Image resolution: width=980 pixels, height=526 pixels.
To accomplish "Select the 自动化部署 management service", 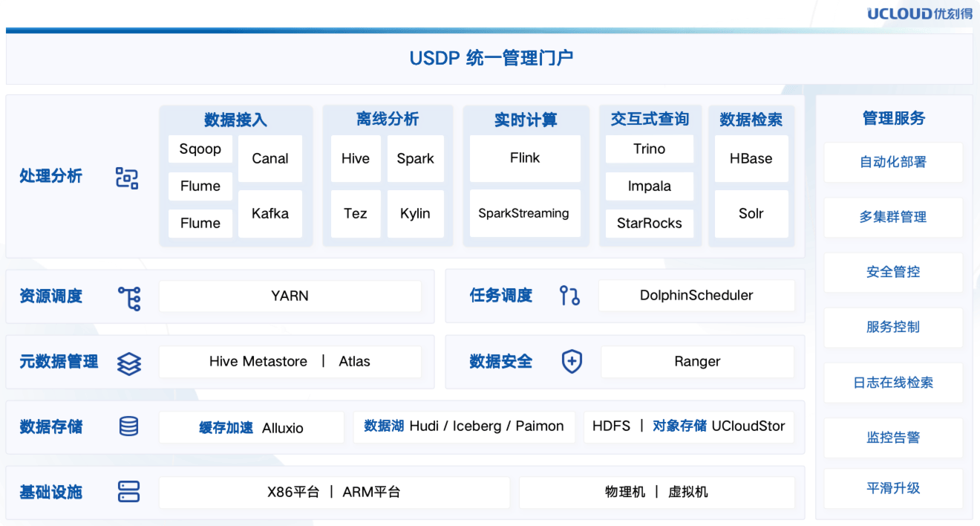I will coord(893,162).
